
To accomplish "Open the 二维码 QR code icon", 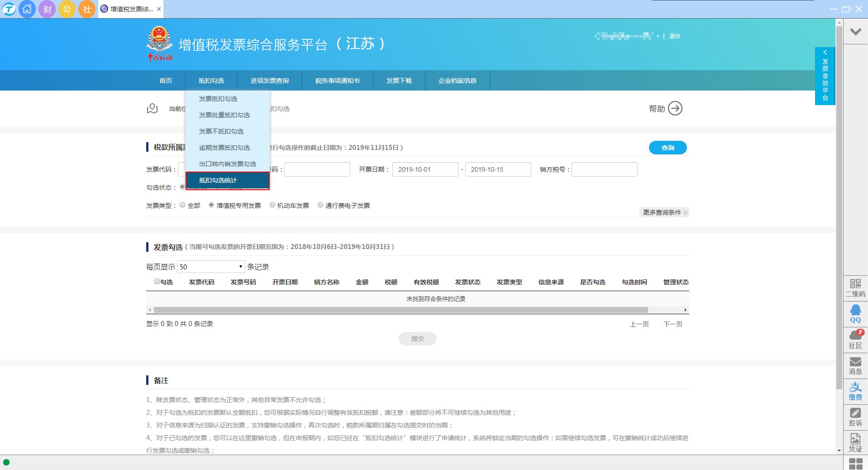I will point(855,288).
